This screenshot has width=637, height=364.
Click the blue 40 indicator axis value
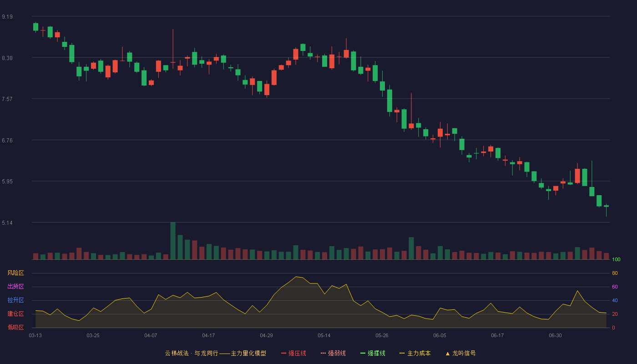tap(615, 301)
